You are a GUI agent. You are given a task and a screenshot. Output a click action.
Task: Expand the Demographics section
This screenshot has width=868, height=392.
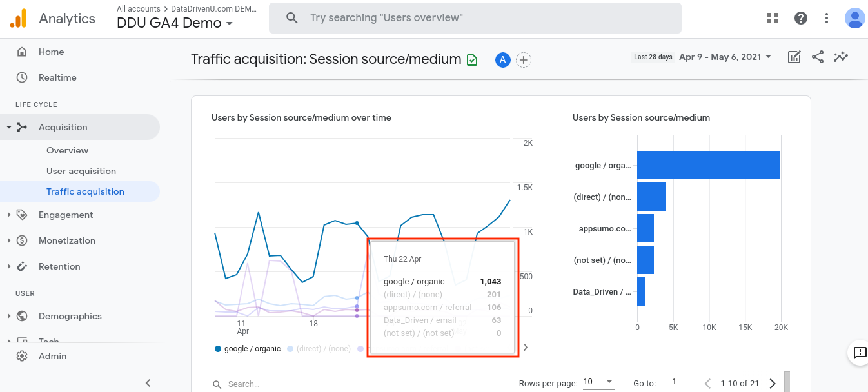pyautogui.click(x=70, y=316)
